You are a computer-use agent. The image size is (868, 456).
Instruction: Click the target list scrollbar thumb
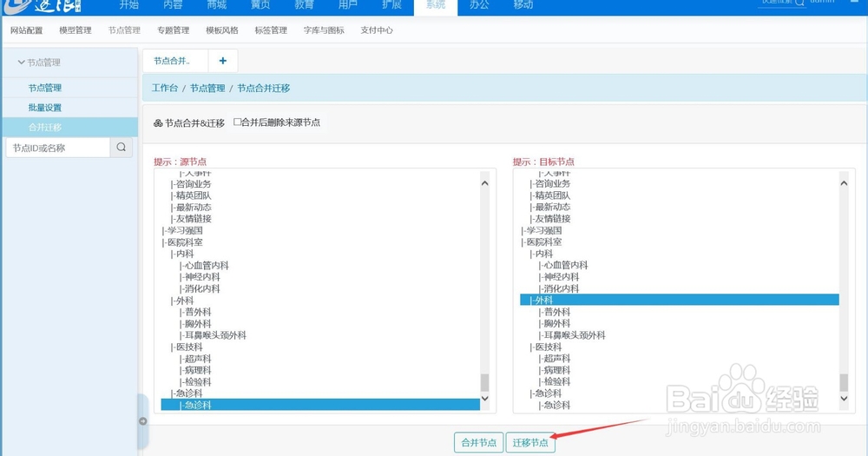coord(844,382)
